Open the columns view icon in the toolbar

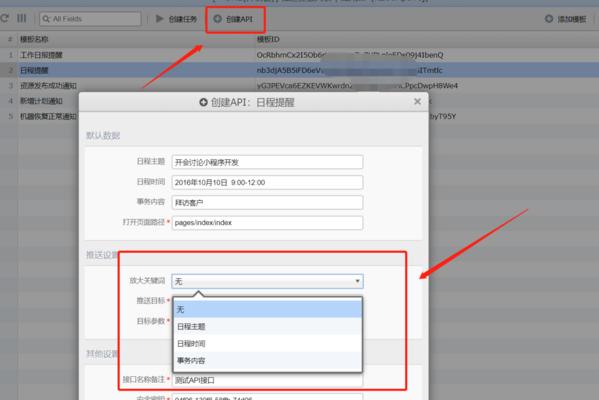22,18
